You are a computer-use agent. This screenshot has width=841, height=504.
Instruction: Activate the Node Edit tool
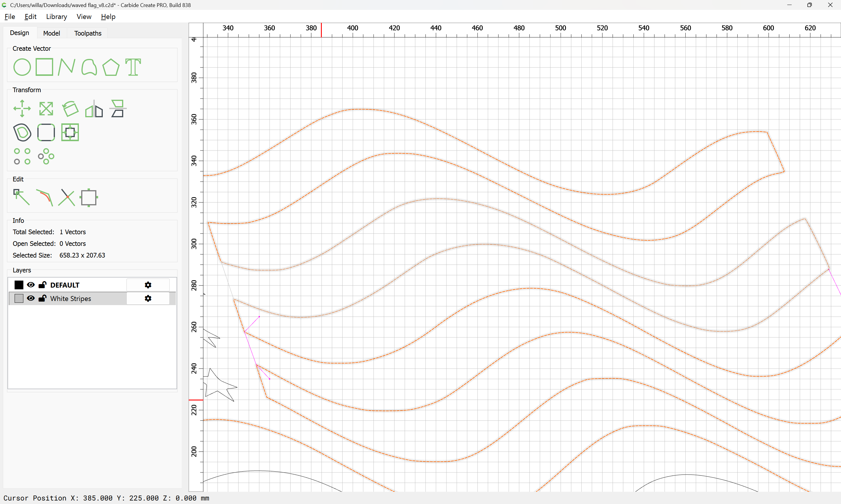(21, 197)
